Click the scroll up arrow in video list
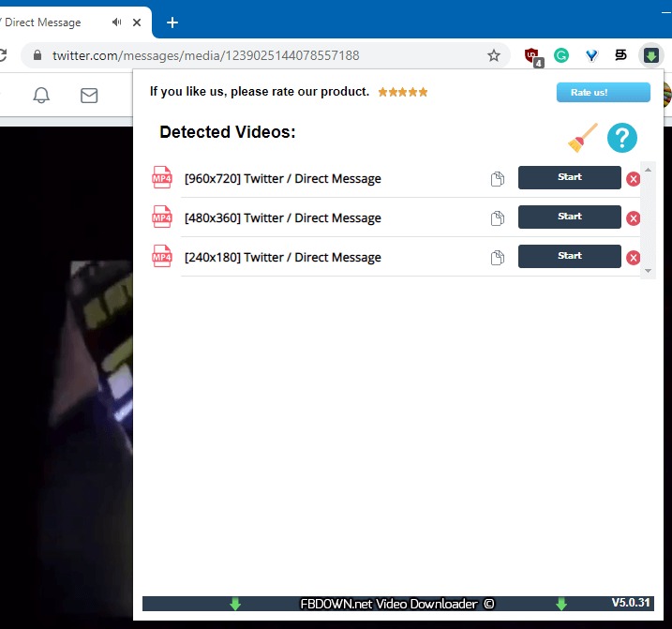672x629 pixels. click(x=648, y=170)
